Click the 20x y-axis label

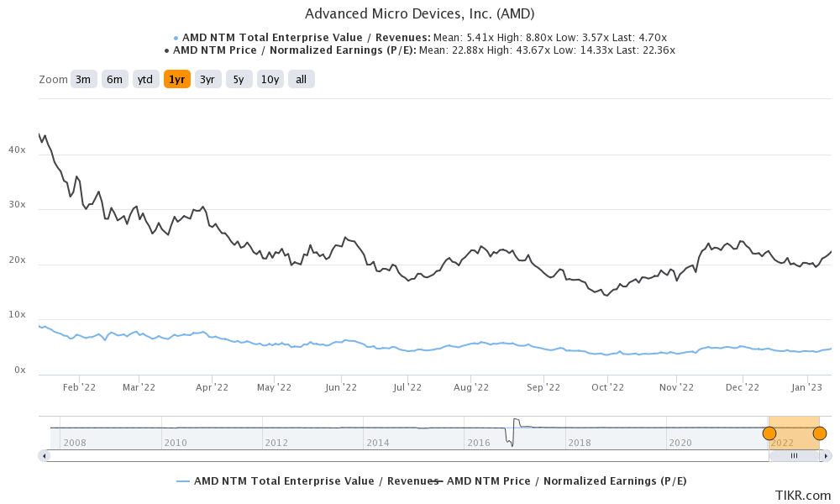coord(17,260)
